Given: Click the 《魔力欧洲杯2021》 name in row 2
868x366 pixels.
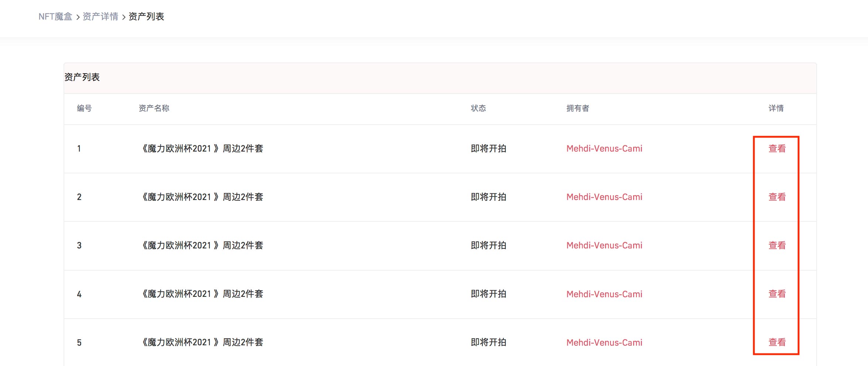Looking at the screenshot, I should 202,197.
